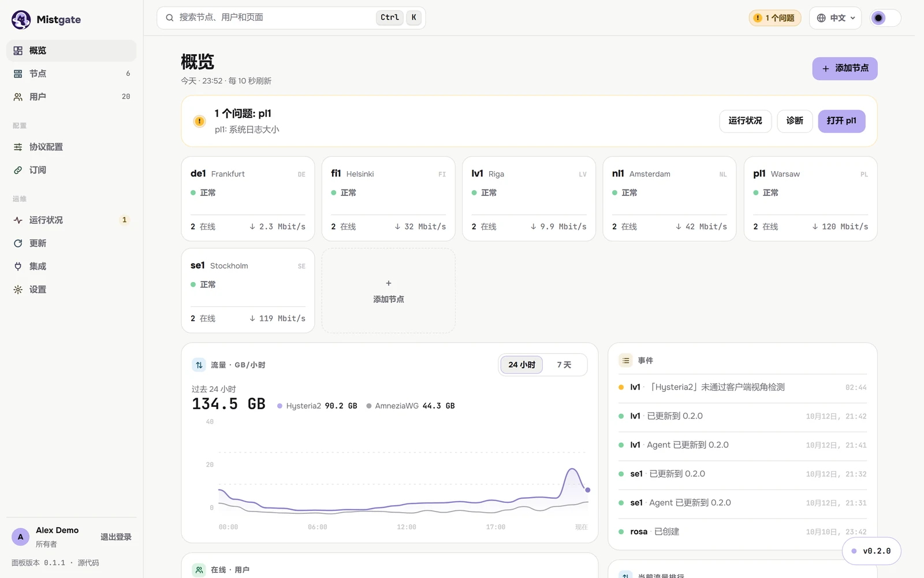Open the nl1 Amsterdam node card
924x578 pixels.
(669, 199)
